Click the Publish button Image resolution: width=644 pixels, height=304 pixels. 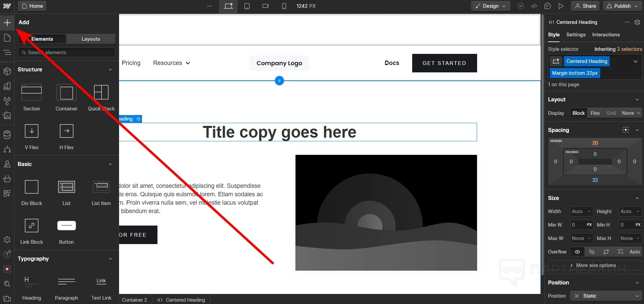click(622, 6)
